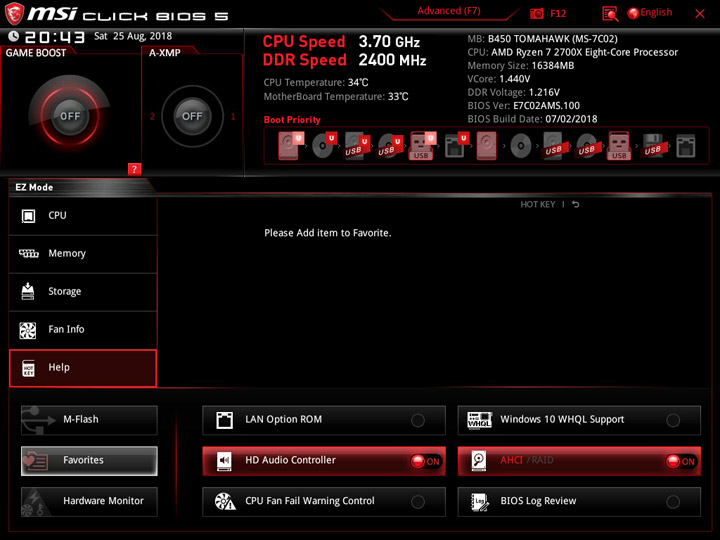Screen dimensions: 720x540
Task: Launch the M-Flash utility
Action: coord(89,420)
